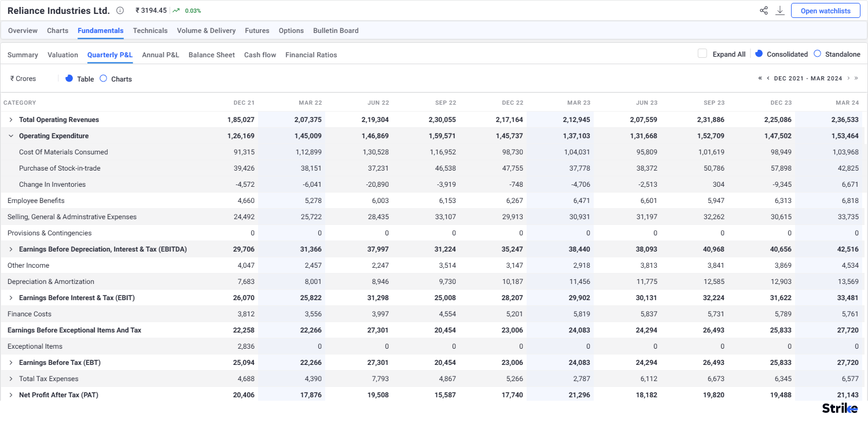Open the Financial Ratios sub-tab

(x=311, y=55)
